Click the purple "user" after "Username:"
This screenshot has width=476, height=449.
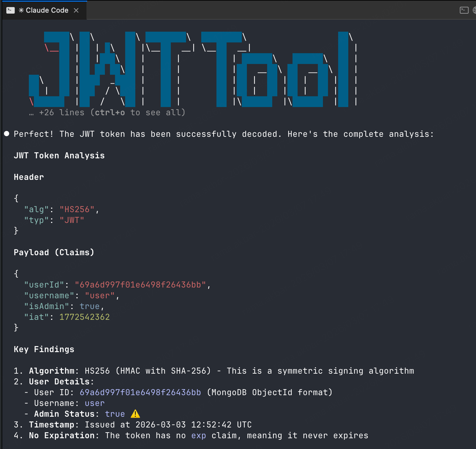point(95,403)
